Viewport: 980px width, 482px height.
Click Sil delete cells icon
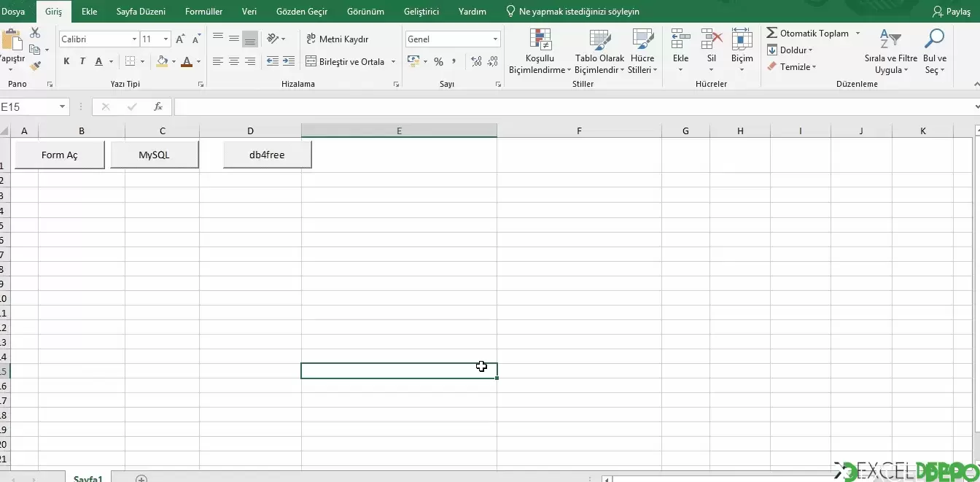(x=712, y=39)
